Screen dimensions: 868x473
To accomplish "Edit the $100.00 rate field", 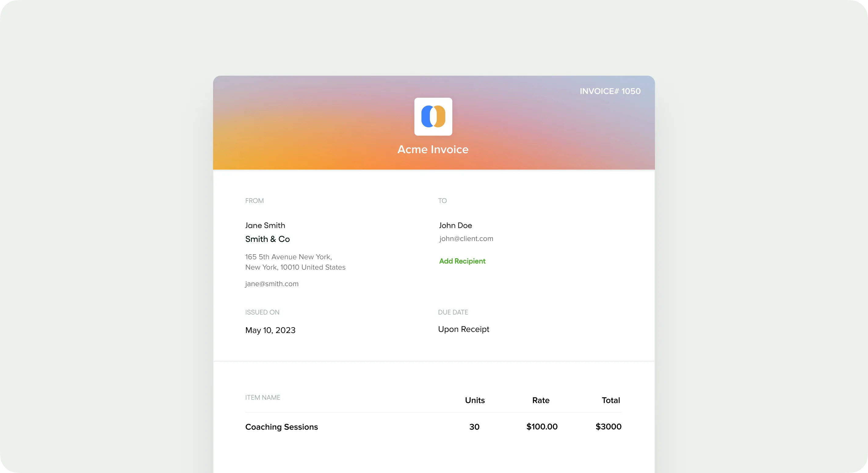I will (x=541, y=427).
